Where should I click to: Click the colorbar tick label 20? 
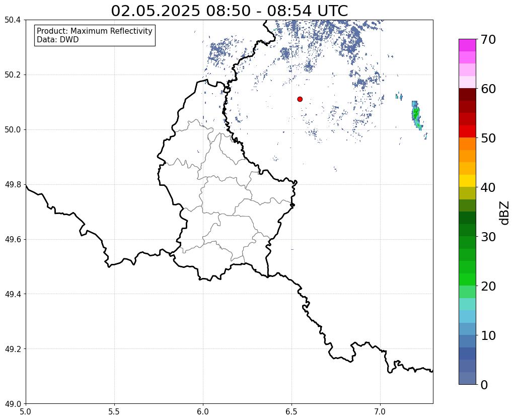488,286
